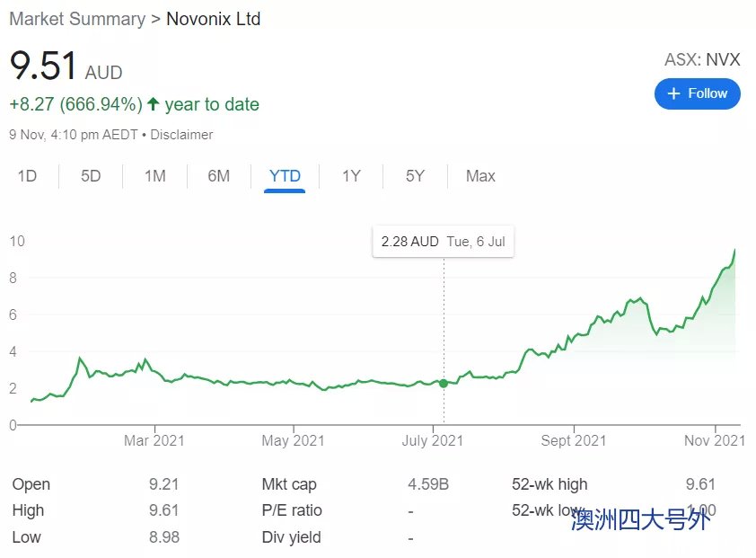Click the ASX: NVX ticker label
Image resolution: width=756 pixels, height=558 pixels.
tap(702, 60)
